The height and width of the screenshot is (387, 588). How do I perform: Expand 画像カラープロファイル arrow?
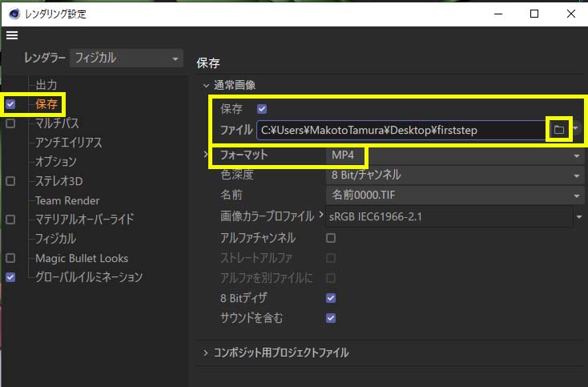(x=321, y=215)
